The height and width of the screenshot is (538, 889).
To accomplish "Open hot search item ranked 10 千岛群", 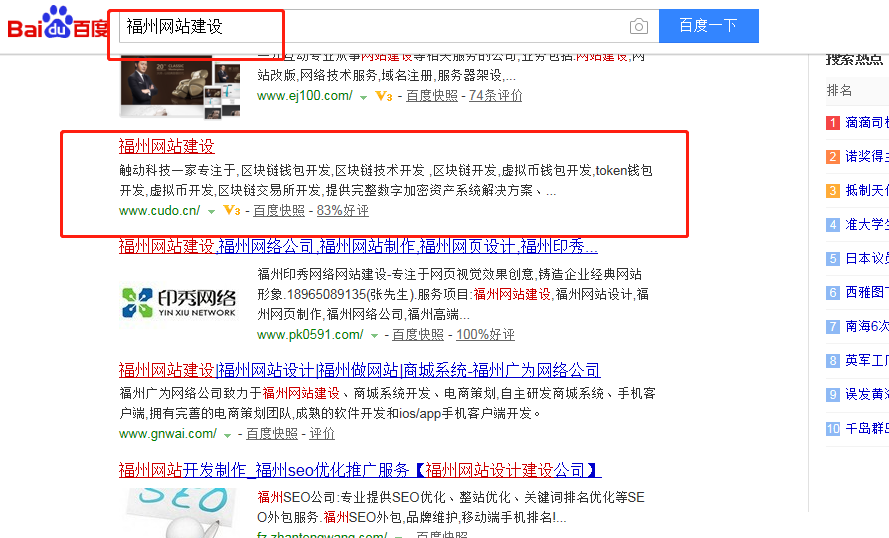I will pos(867,429).
